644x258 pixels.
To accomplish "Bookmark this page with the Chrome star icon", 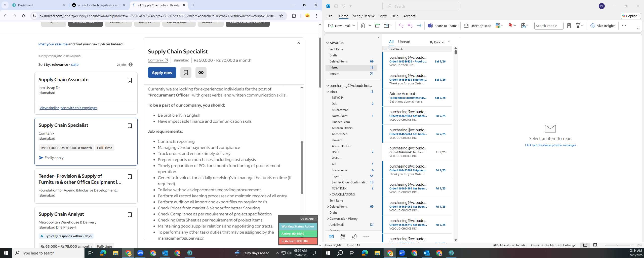I will (281, 16).
